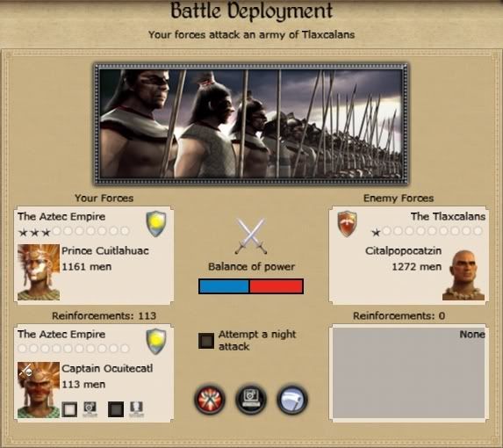The width and height of the screenshot is (503, 448).
Task: Click the computer auto-resolve battle button
Action: pos(251,400)
